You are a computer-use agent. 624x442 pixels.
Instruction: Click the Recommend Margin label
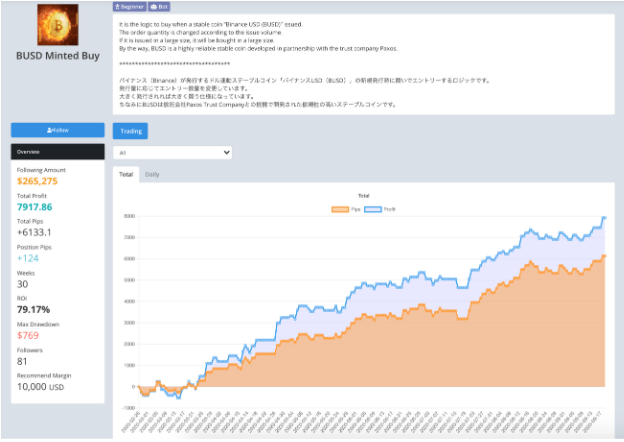[44, 376]
